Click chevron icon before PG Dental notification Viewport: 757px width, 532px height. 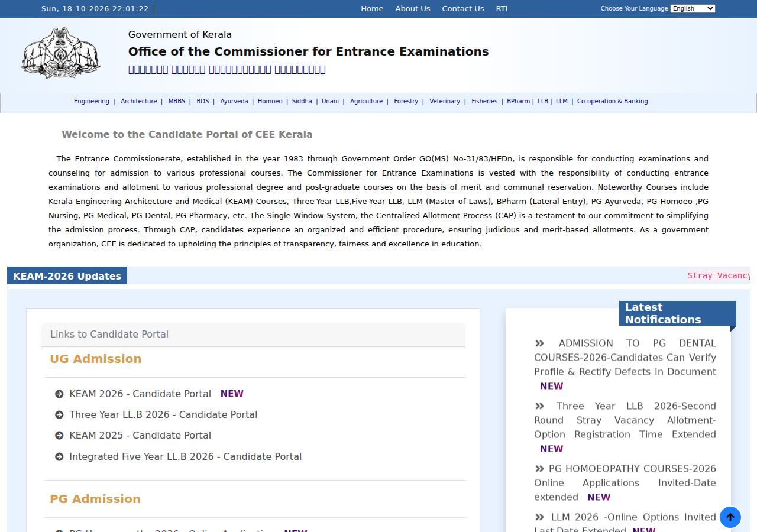tap(539, 343)
